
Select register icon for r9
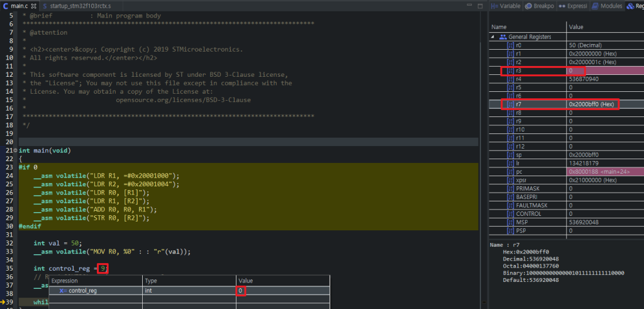tap(511, 121)
